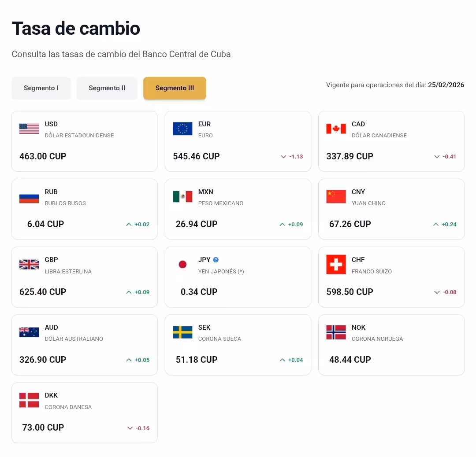The height and width of the screenshot is (457, 476).
Task: Click the GBP up arrow indicator
Action: pyautogui.click(x=129, y=292)
